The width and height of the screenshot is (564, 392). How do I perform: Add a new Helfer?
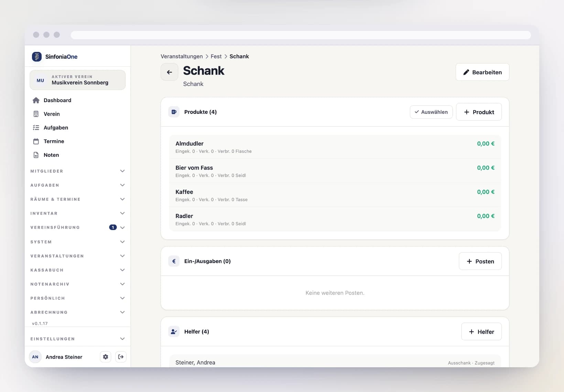(x=481, y=331)
